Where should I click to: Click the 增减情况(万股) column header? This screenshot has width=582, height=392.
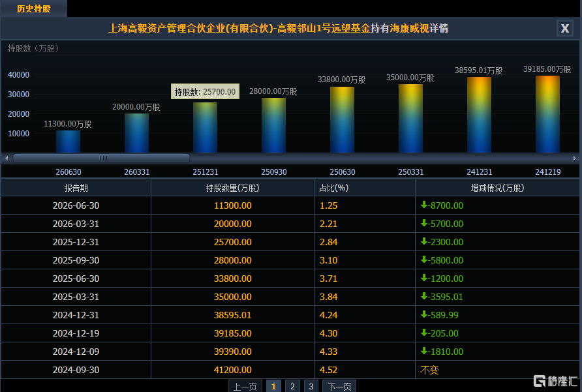pyautogui.click(x=497, y=188)
